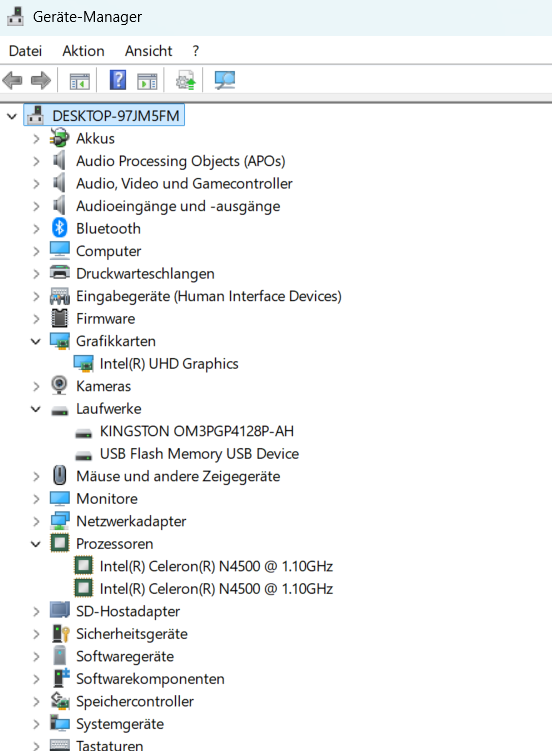552x751 pixels.
Task: Select the Firmware label
Action: (105, 319)
